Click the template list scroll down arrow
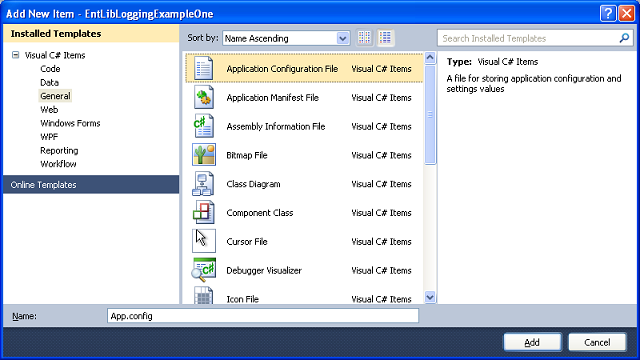Screen dimensions: 640x360 (430, 297)
